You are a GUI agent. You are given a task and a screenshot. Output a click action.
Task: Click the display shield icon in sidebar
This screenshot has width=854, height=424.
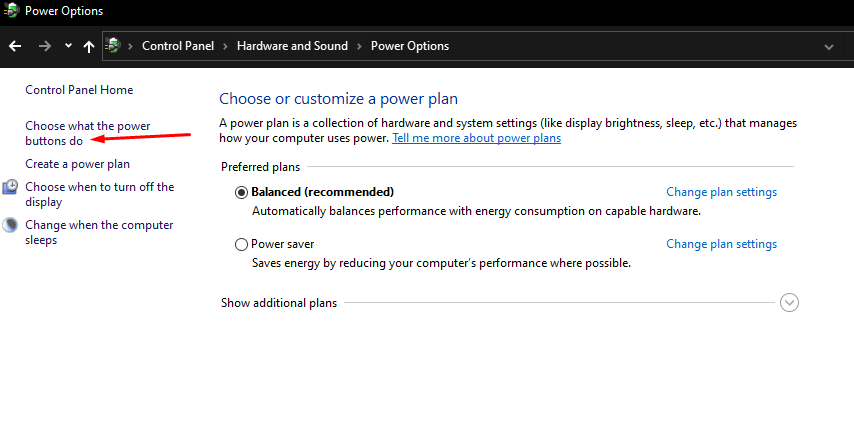10,187
